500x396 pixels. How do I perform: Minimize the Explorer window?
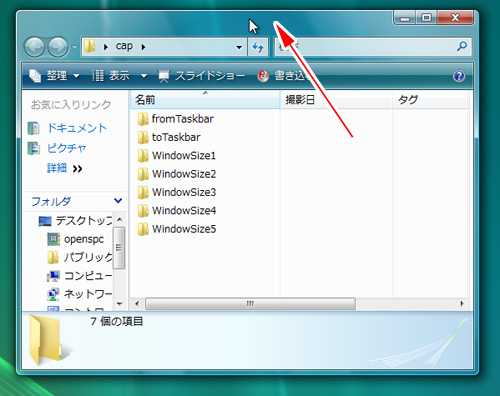(x=405, y=18)
